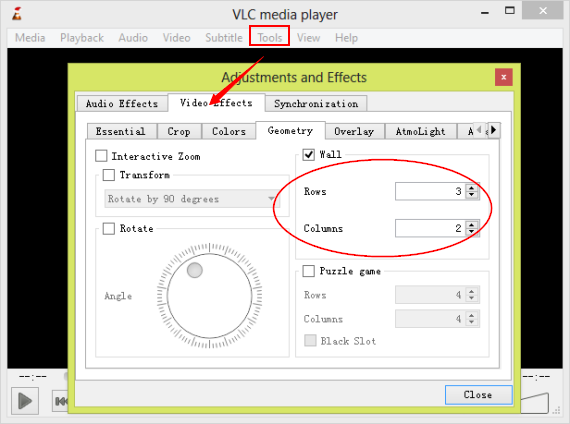Toggle the Black Slot checkbox
The height and width of the screenshot is (424, 570).
pos(310,340)
